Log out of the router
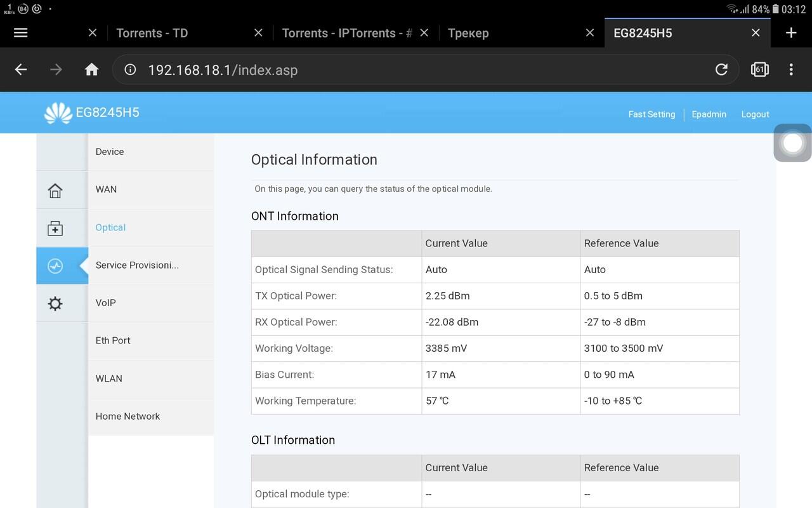The width and height of the screenshot is (812, 508). pyautogui.click(x=755, y=114)
